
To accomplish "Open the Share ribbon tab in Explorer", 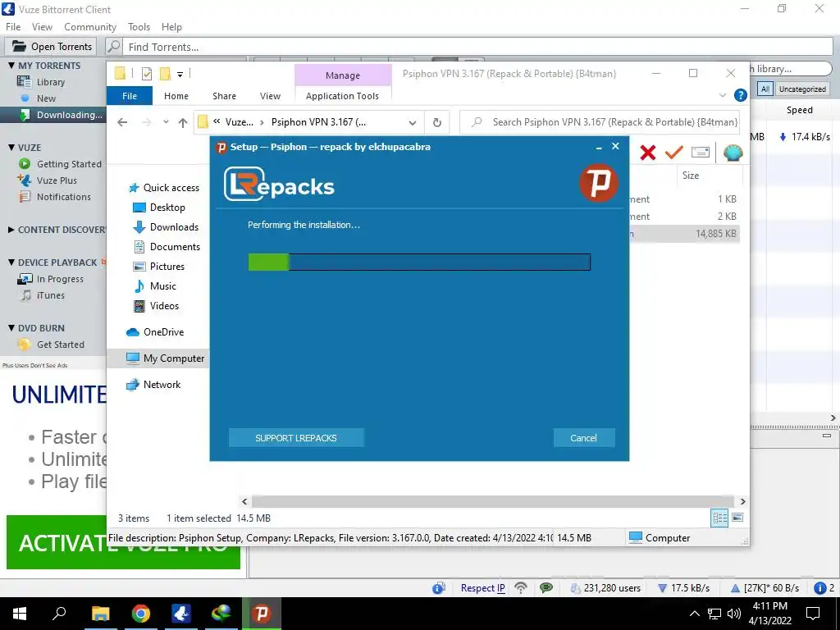I will click(224, 96).
